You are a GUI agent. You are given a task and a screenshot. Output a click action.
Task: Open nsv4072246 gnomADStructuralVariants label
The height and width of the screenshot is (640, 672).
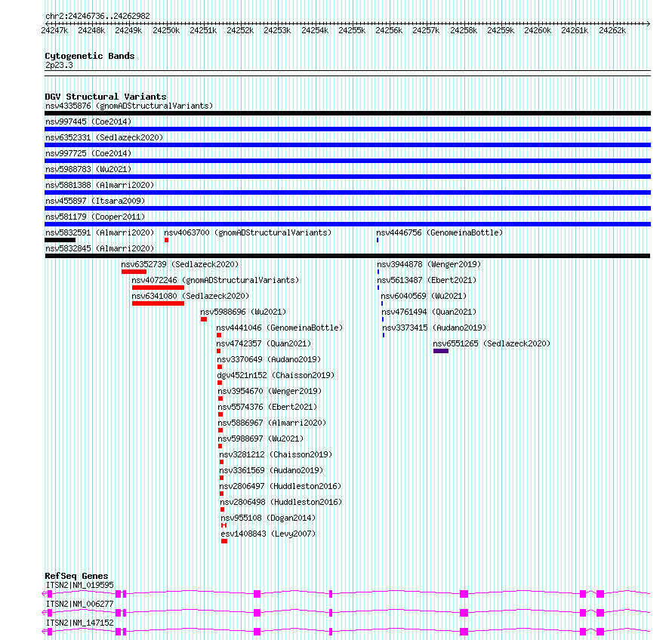point(215,280)
